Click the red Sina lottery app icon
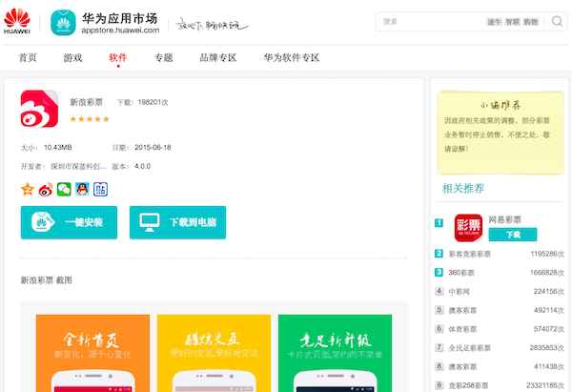 (39, 107)
